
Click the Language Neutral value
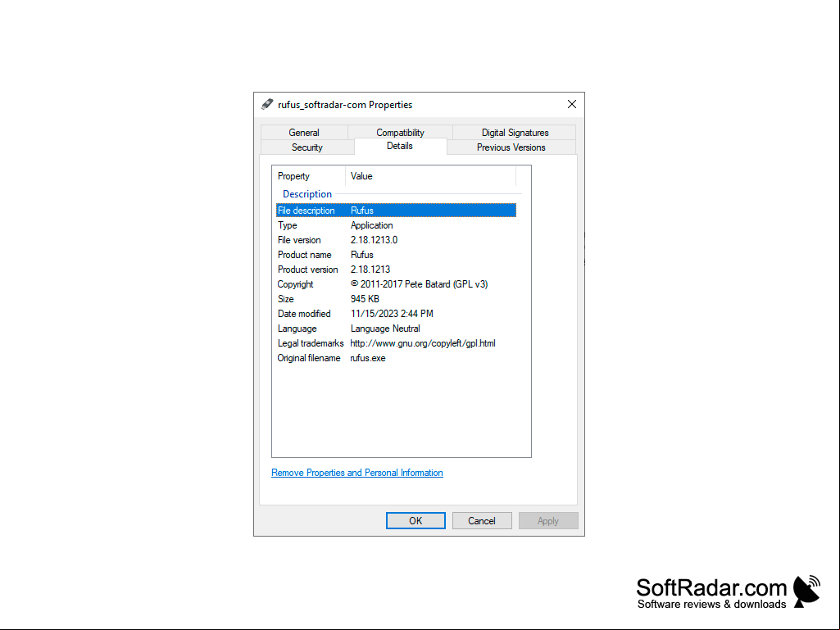385,329
